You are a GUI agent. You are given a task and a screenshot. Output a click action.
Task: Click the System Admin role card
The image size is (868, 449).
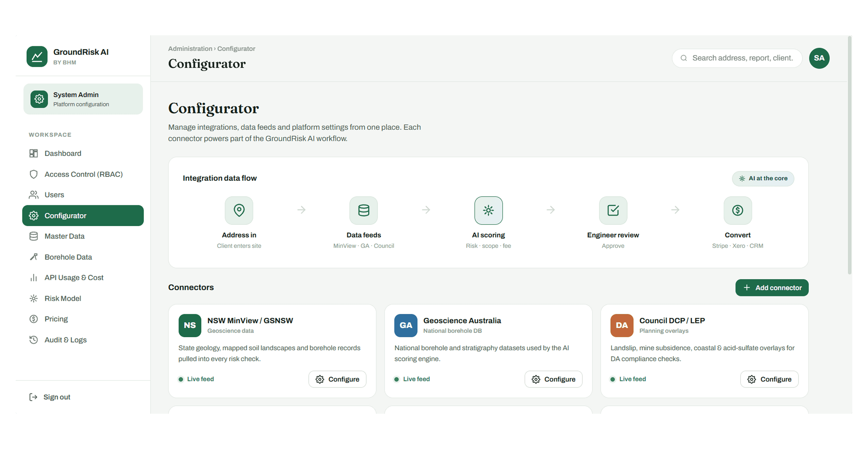83,99
